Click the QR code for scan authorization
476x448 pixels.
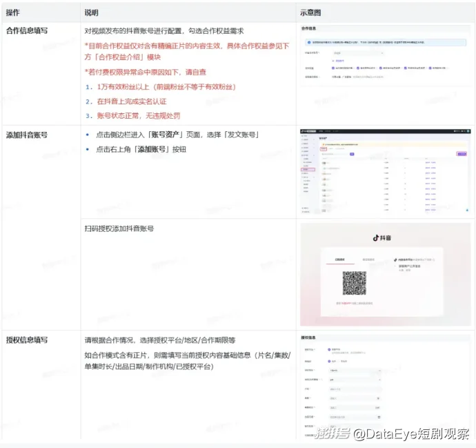coord(354,284)
